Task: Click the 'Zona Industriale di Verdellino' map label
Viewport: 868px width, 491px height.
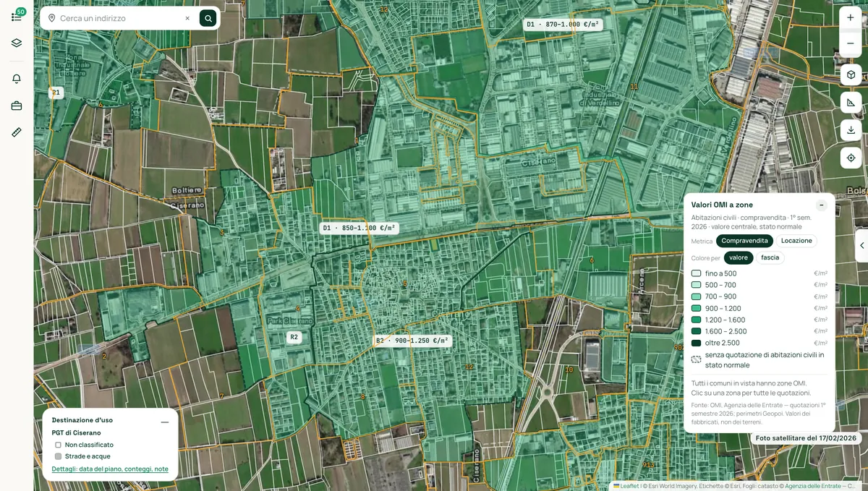Action: (601, 95)
